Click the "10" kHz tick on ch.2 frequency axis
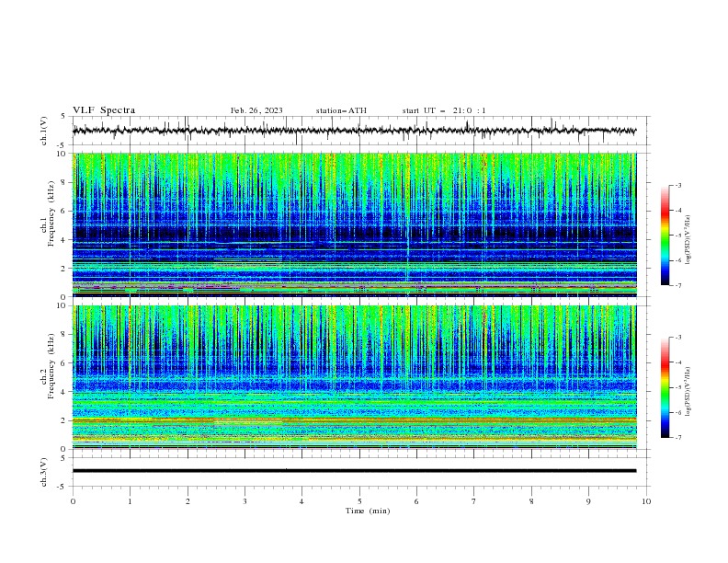The height and width of the screenshot is (563, 728). (63, 305)
